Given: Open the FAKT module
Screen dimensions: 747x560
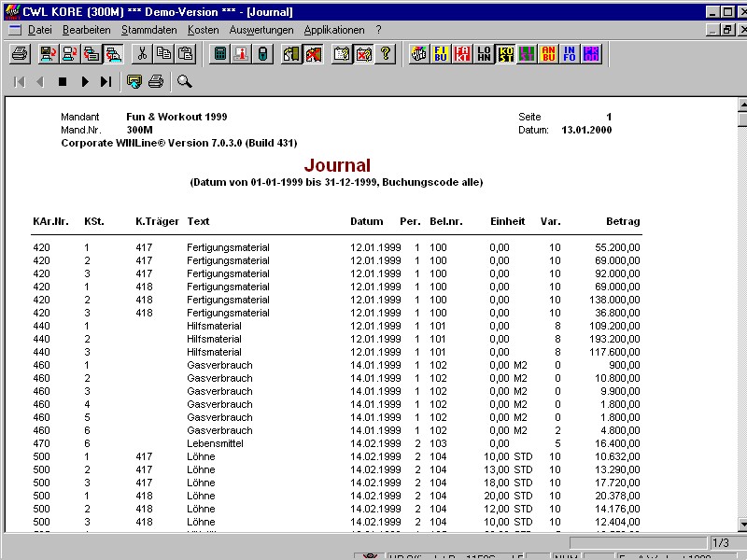Looking at the screenshot, I should click(x=462, y=54).
